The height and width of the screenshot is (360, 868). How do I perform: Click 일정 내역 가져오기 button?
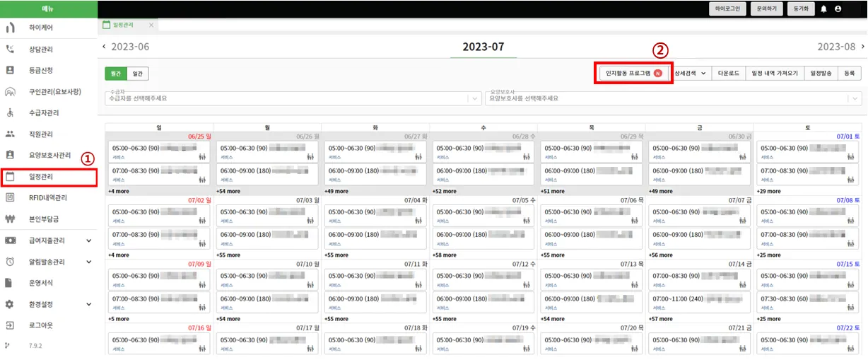click(775, 73)
